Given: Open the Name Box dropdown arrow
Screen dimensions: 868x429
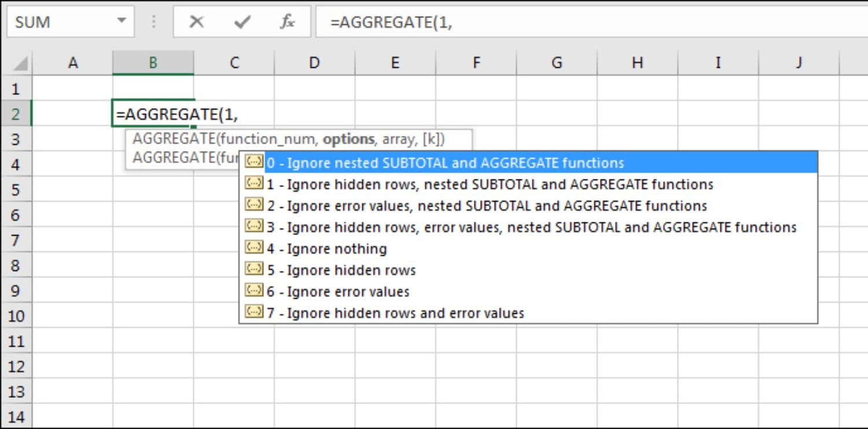Looking at the screenshot, I should coord(121,21).
